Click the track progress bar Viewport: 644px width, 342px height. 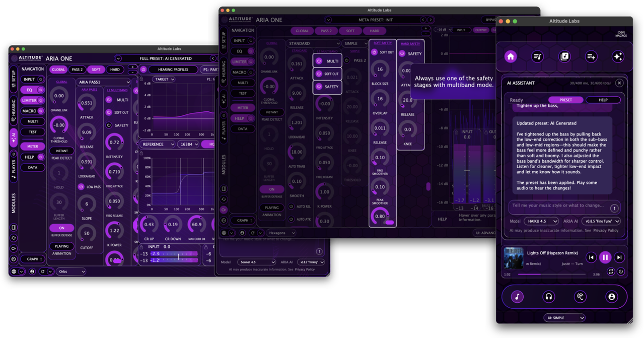click(551, 275)
